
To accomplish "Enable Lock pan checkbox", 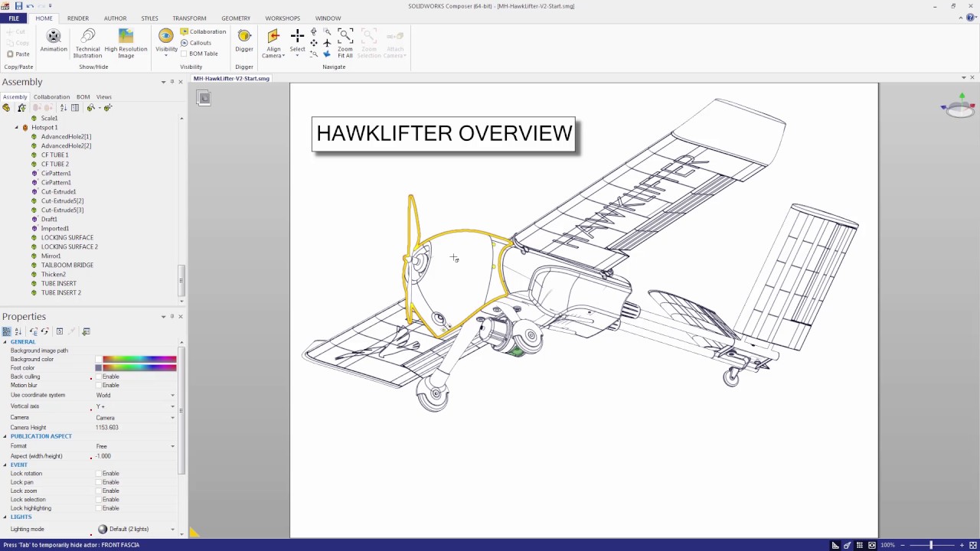I will click(99, 482).
